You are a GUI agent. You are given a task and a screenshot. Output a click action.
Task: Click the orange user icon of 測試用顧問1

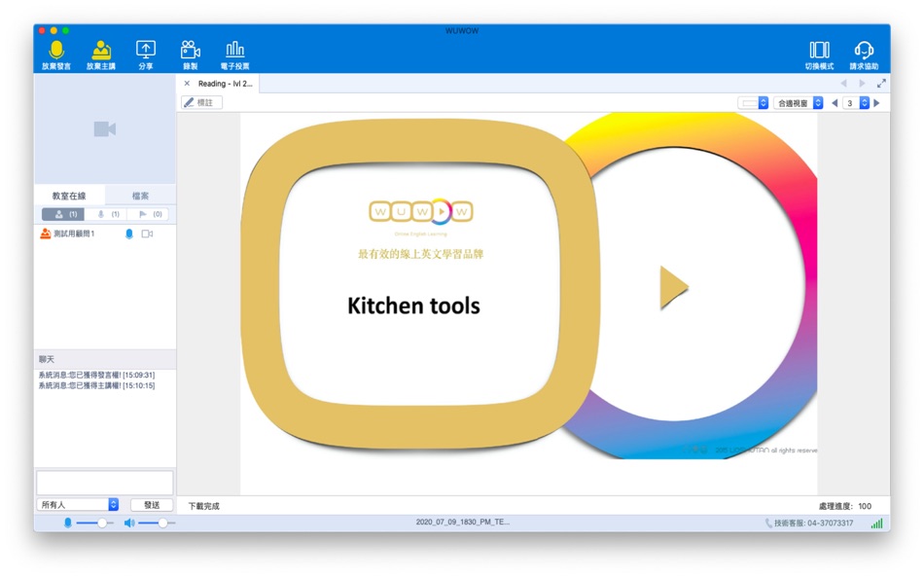pyautogui.click(x=46, y=234)
